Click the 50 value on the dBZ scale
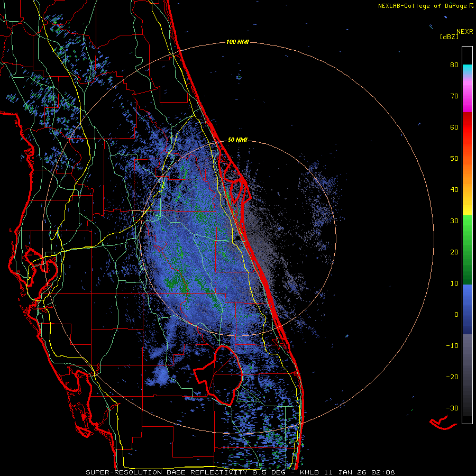476x476 pixels. (x=454, y=159)
